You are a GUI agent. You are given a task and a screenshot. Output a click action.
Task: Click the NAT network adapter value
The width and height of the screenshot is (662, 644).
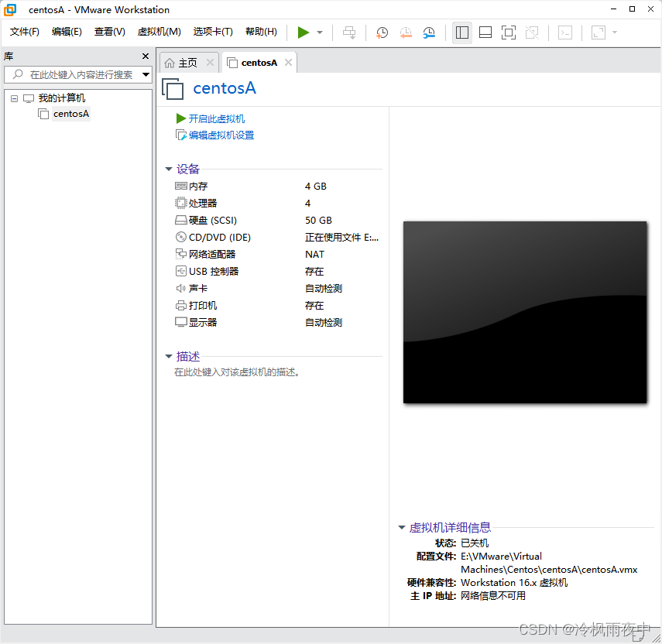314,255
